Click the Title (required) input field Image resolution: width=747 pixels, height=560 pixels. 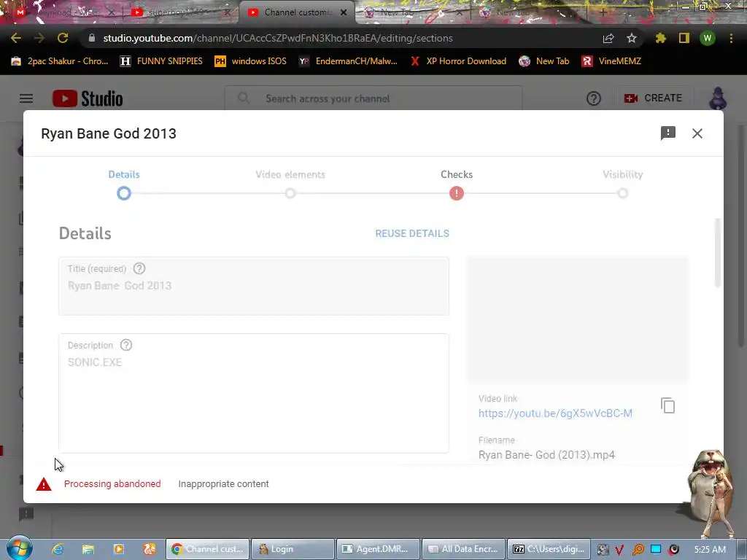pos(253,286)
